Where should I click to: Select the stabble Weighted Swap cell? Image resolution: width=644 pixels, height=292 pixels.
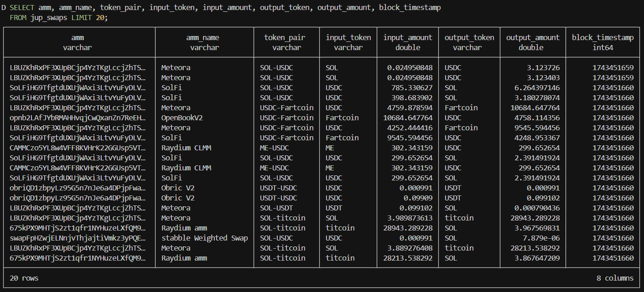click(x=204, y=238)
